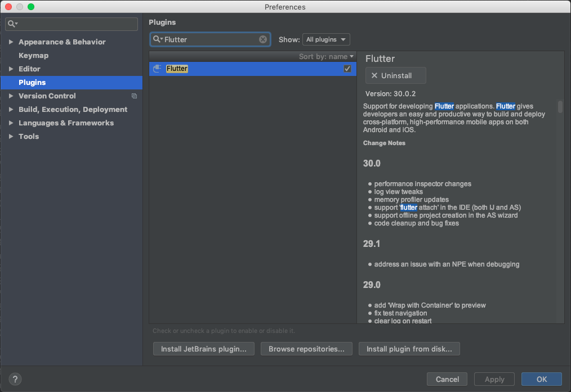The width and height of the screenshot is (571, 392).
Task: Click Install plugin from disk button
Action: tap(409, 349)
